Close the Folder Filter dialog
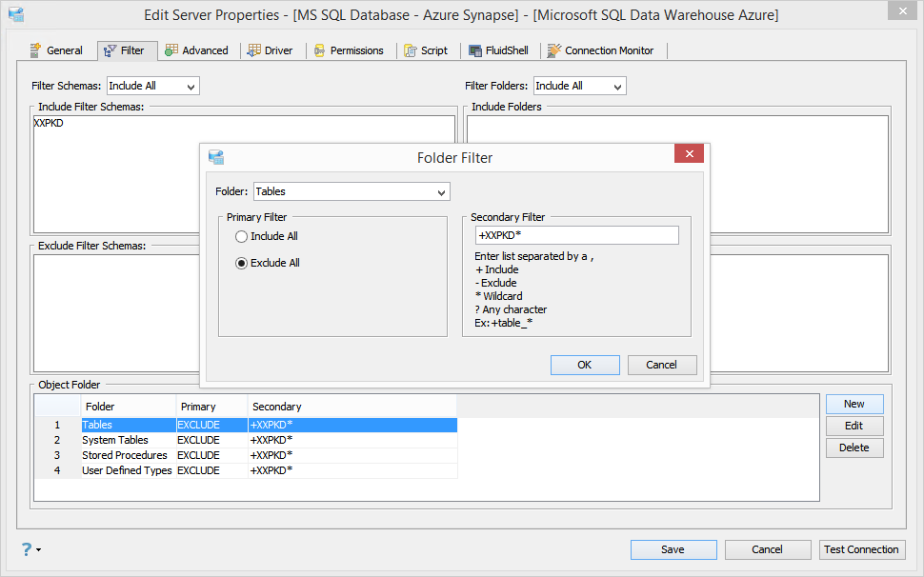 (689, 153)
